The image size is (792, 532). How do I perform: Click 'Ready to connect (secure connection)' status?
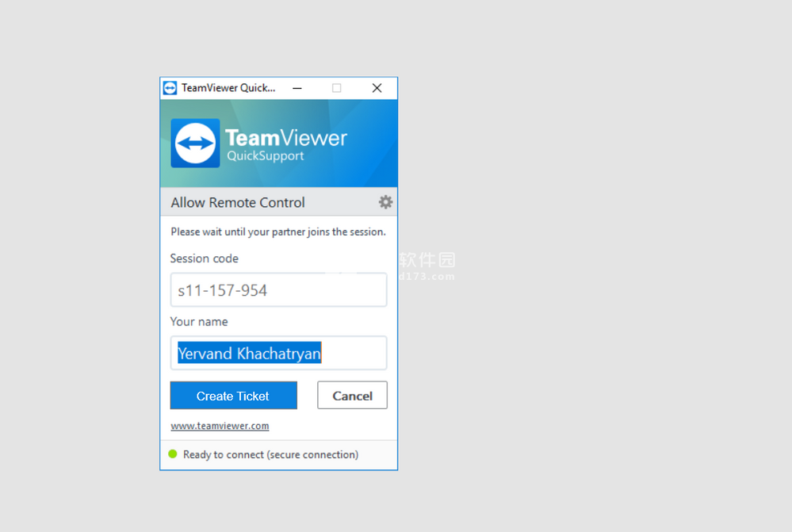(270, 454)
